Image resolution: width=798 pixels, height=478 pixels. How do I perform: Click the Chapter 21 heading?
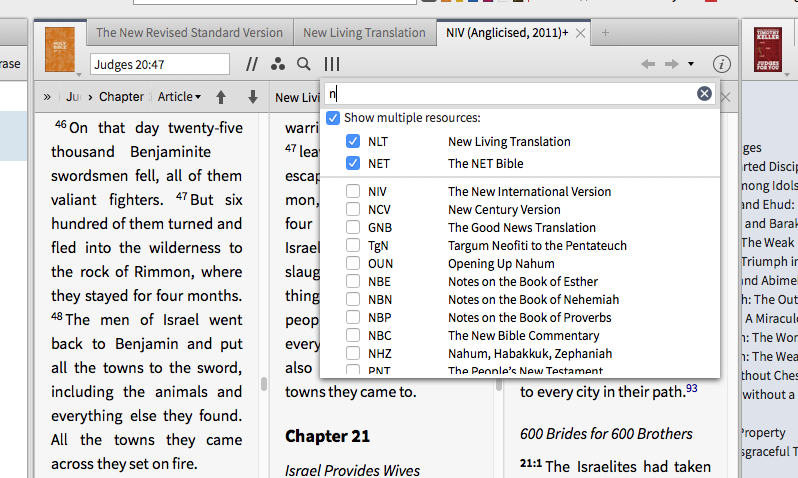coord(327,436)
